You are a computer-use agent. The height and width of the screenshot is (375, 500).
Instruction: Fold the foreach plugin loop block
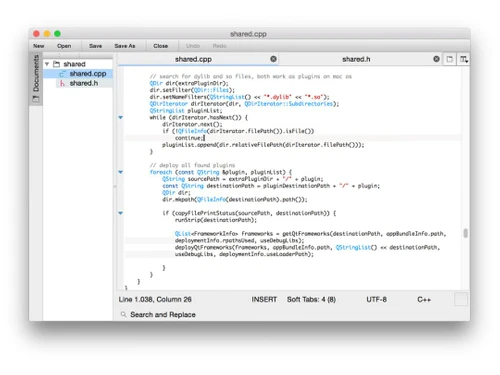point(121,172)
